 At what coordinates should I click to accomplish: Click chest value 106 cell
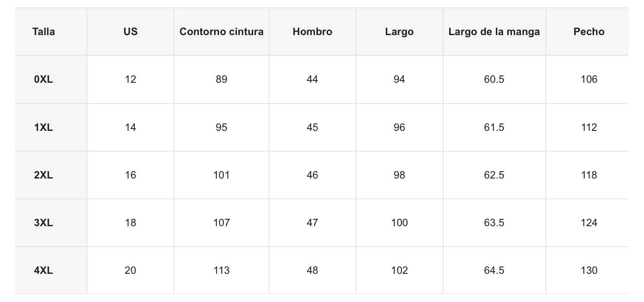589,79
